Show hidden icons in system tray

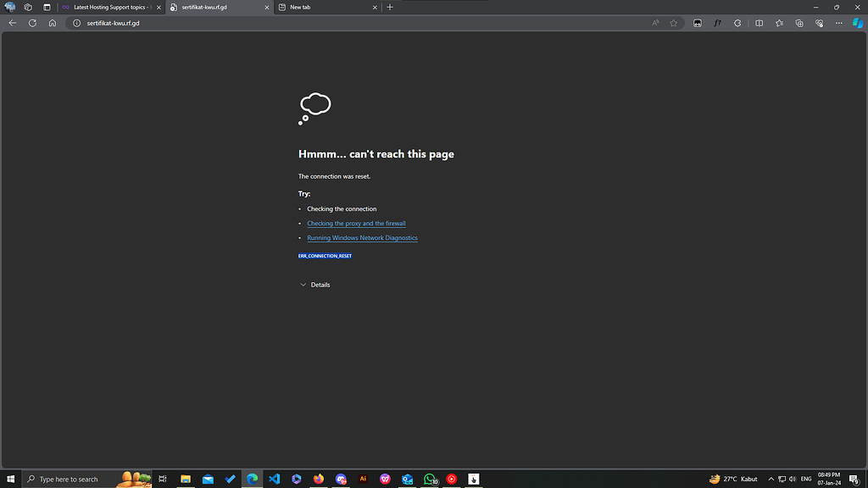771,479
